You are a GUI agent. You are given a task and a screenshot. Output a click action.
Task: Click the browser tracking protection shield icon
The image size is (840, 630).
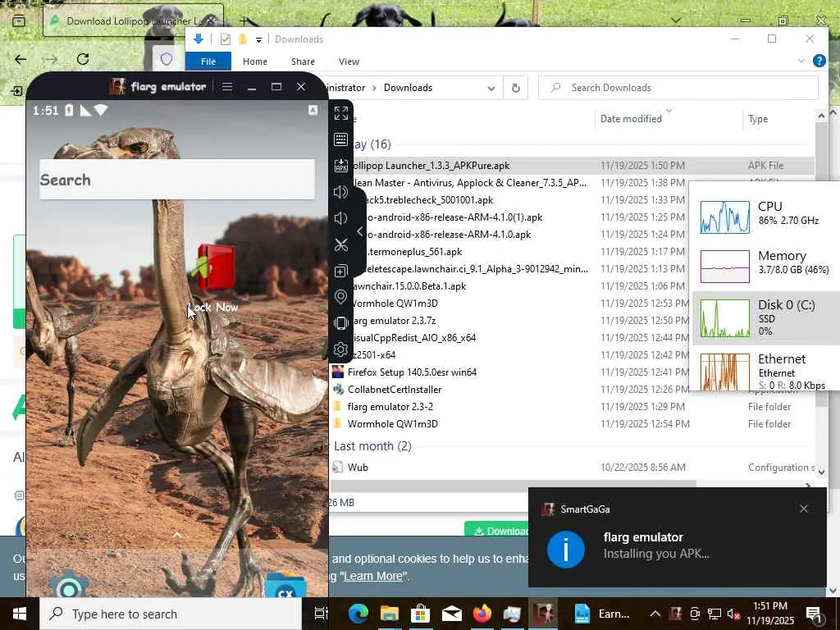click(167, 59)
